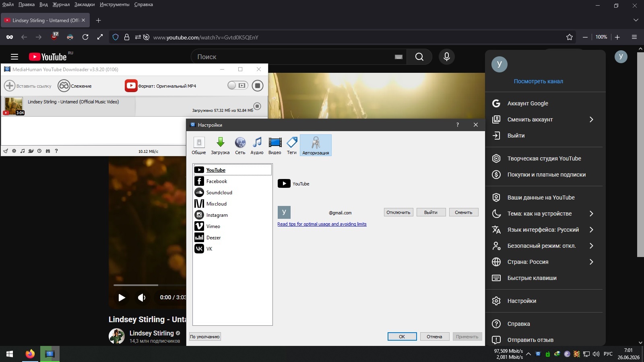Click the YouTube search magnifier button
Viewport: 644px width, 362px height.
419,57
